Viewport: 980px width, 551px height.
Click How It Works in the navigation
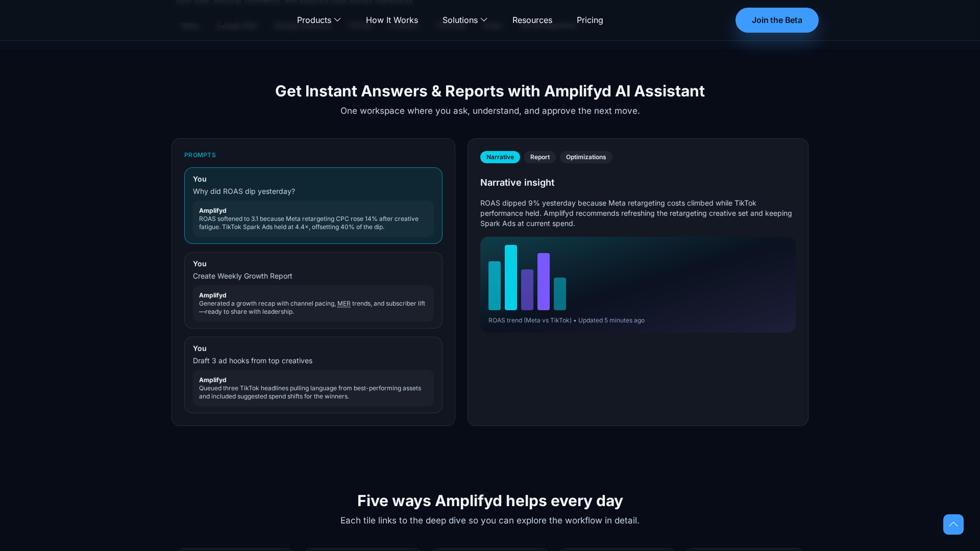392,20
